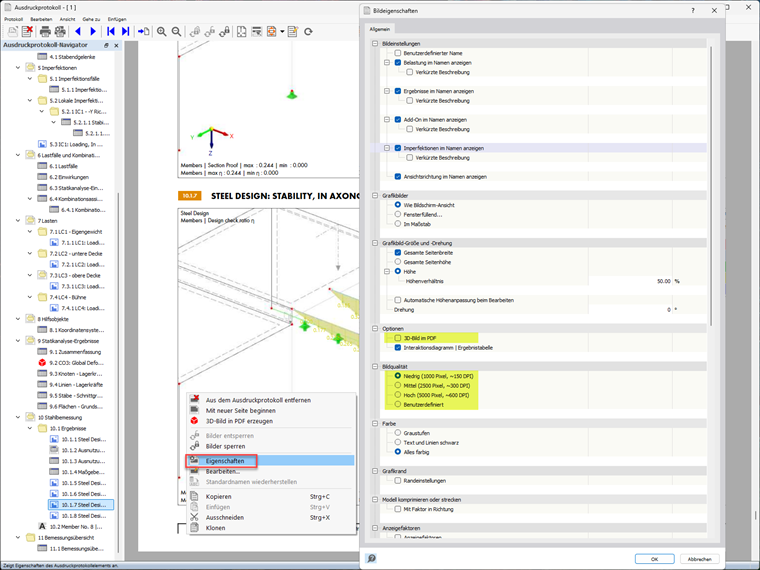760x570 pixels.
Task: Select 5.3 IC1: Loading image item
Action: coord(71,144)
